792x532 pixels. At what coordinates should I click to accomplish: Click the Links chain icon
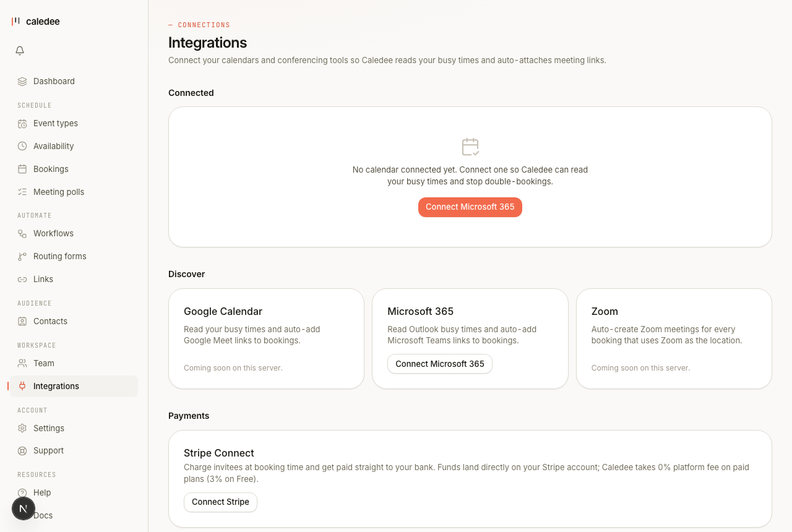click(x=22, y=279)
